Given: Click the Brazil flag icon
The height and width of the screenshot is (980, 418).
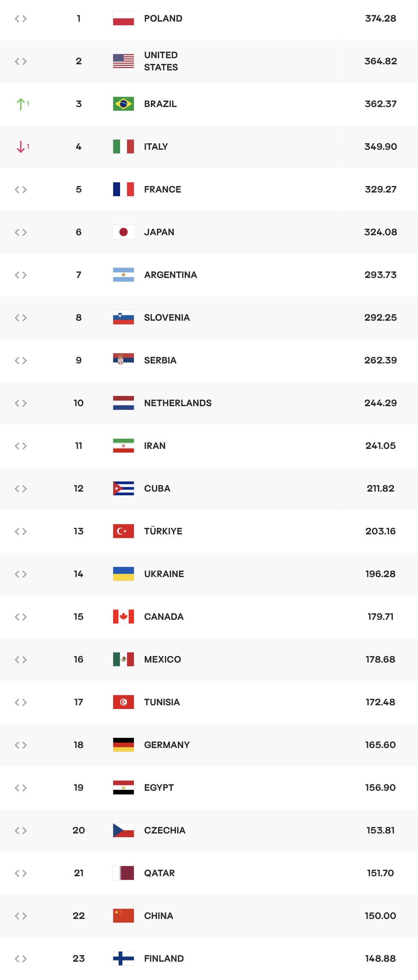Looking at the screenshot, I should 123,104.
